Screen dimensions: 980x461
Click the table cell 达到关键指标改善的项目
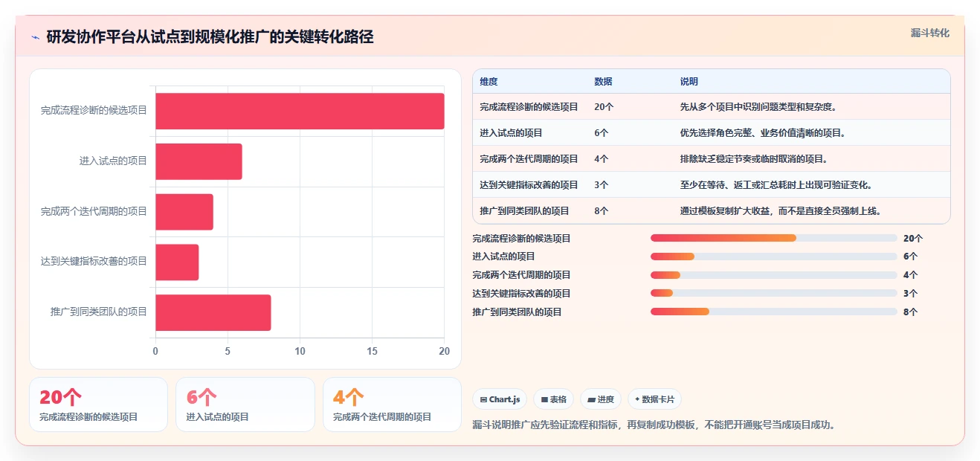coord(529,185)
